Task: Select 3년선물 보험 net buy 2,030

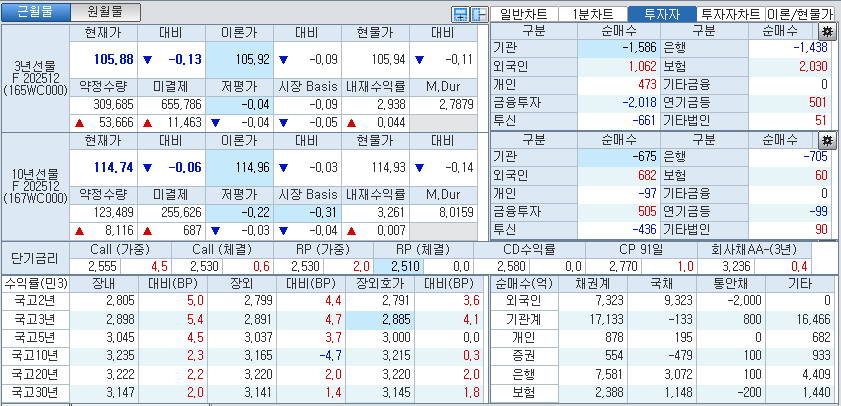Action: tap(789, 67)
